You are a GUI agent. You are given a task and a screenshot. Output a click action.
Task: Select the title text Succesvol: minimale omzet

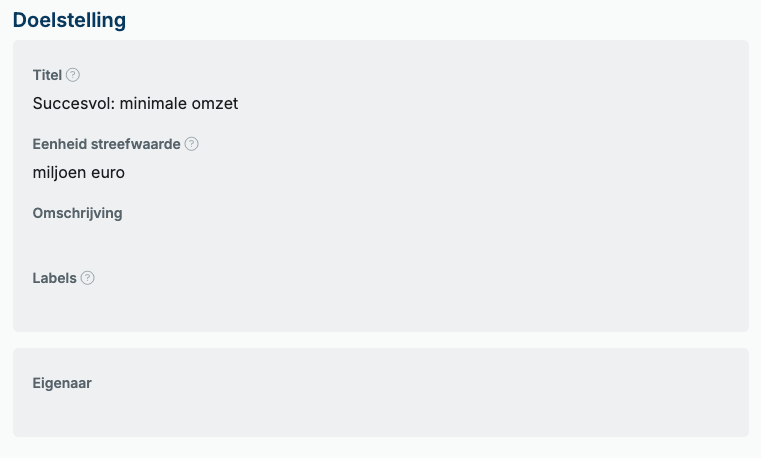click(x=135, y=103)
